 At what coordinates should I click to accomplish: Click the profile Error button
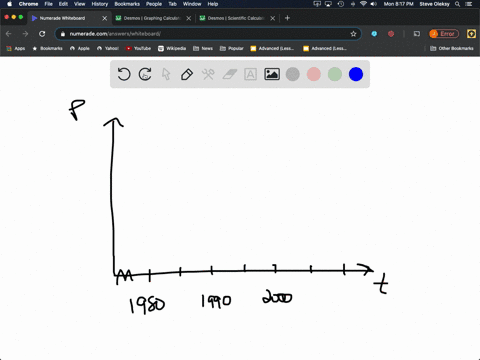click(x=444, y=34)
